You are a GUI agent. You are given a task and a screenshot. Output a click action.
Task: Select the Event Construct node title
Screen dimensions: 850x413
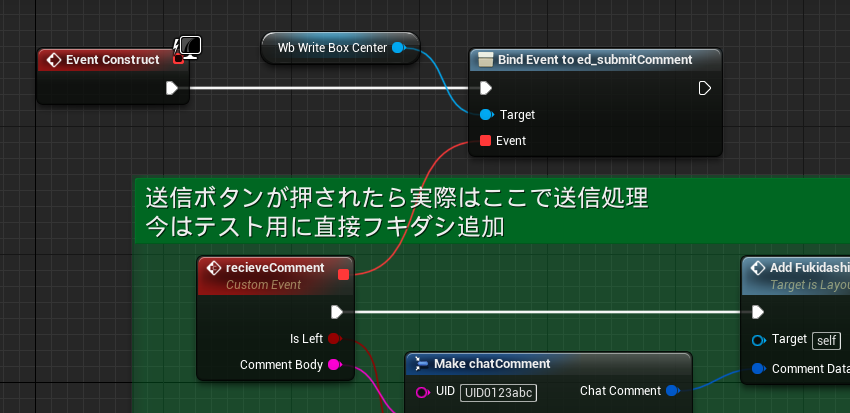[x=113, y=60]
